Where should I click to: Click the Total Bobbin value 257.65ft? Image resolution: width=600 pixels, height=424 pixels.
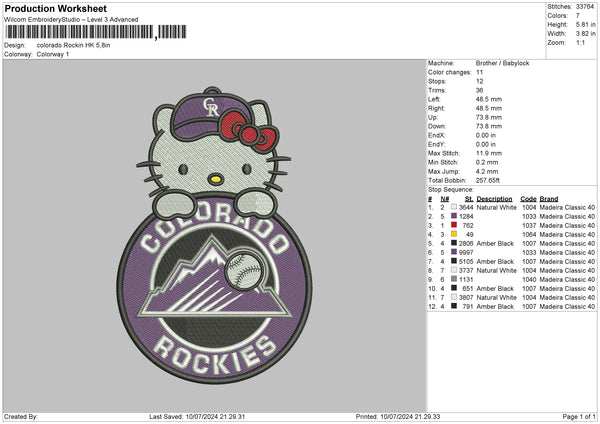488,180
